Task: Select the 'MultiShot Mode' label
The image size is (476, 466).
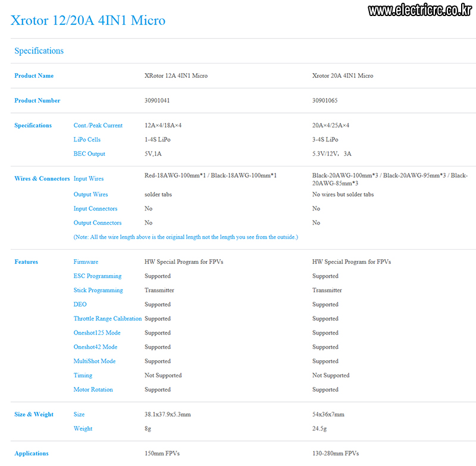Action: coord(95,361)
